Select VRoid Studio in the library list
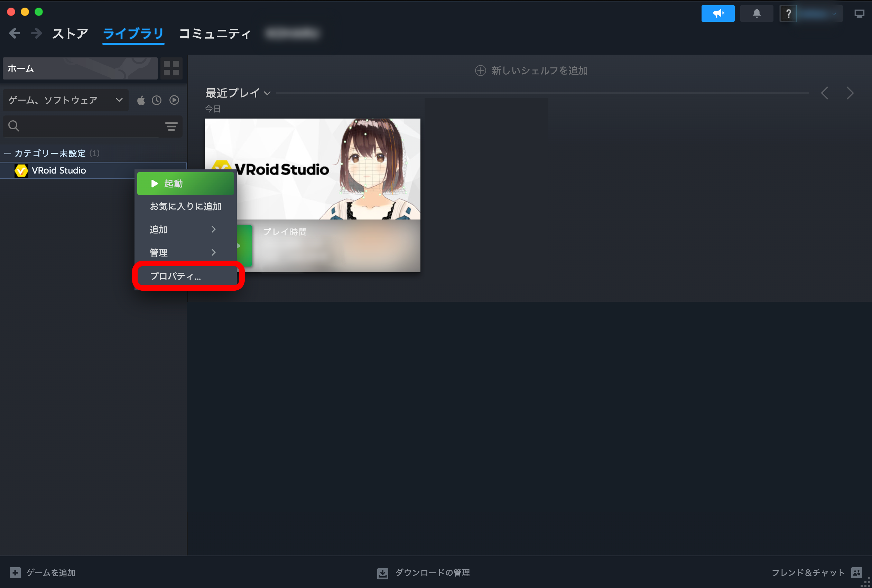The height and width of the screenshot is (588, 872). tap(93, 171)
